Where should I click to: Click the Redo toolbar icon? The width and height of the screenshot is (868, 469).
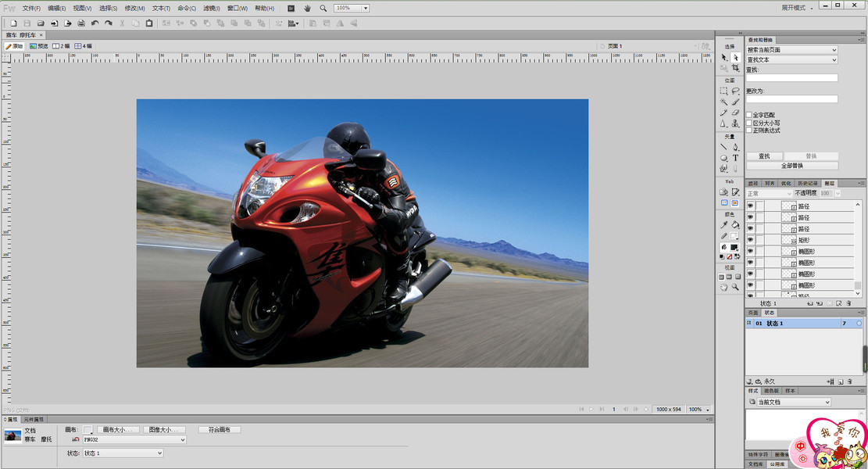109,23
